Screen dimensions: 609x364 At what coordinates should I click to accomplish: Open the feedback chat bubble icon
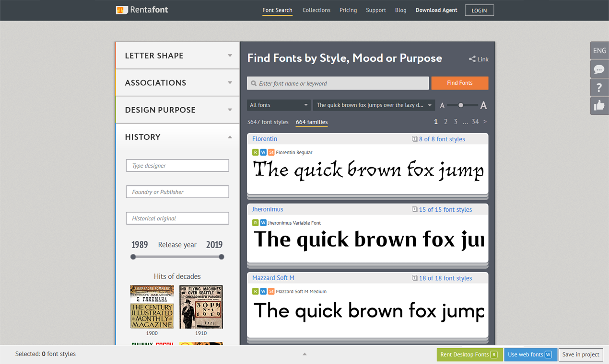point(599,69)
